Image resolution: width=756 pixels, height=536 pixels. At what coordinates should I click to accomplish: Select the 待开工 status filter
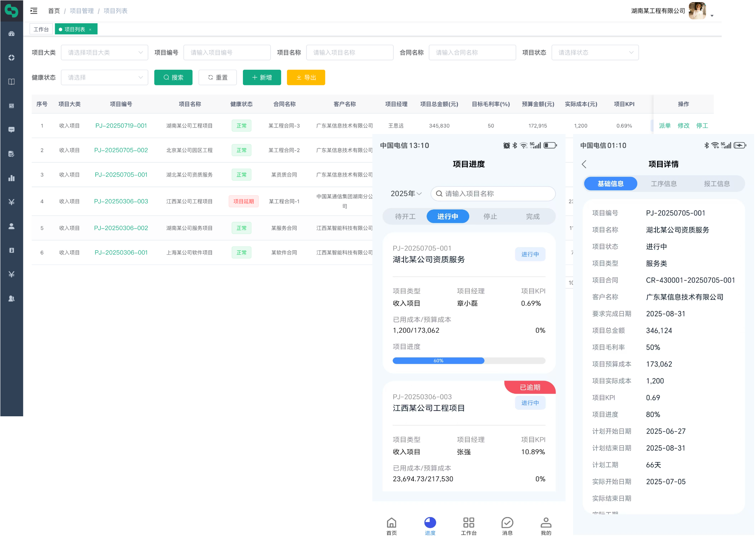[405, 217]
